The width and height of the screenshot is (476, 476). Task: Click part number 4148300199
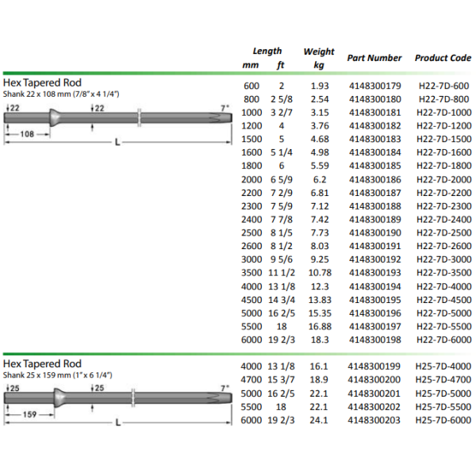pos(374,367)
